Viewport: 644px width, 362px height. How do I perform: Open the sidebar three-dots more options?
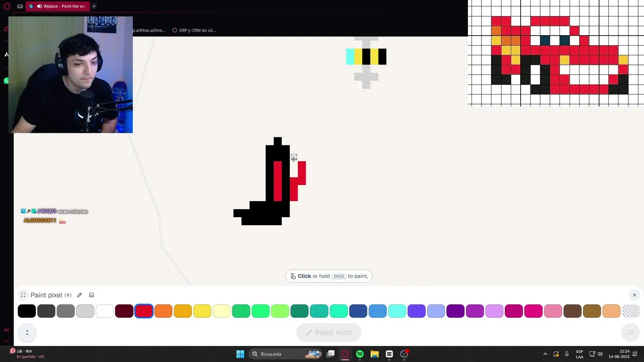pos(7,340)
